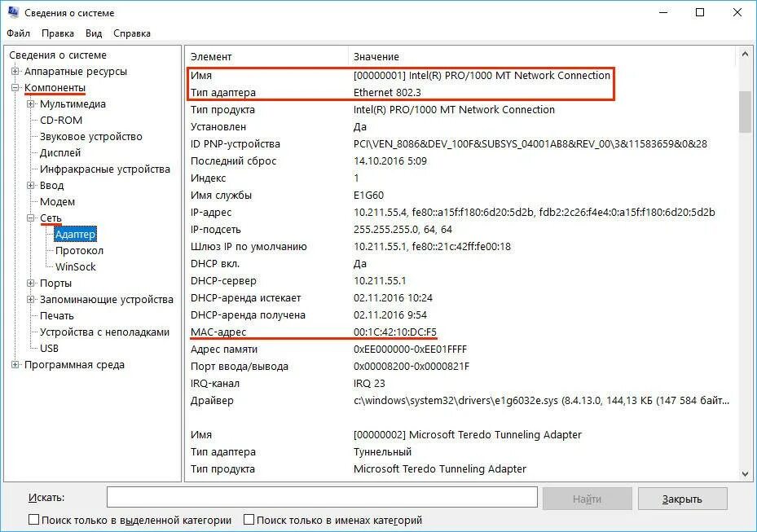Click the Драйвер path e1g6032e.sys value
The image size is (757, 532).
541,401
